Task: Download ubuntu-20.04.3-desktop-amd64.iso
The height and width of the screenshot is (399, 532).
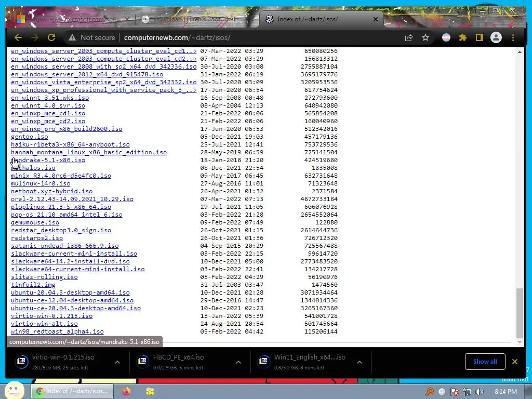Action: click(70, 293)
